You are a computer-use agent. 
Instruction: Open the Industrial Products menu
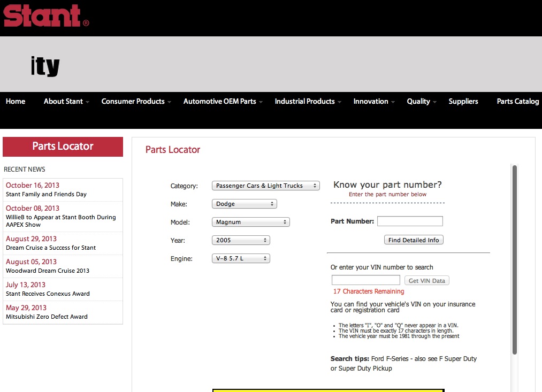[x=305, y=101]
